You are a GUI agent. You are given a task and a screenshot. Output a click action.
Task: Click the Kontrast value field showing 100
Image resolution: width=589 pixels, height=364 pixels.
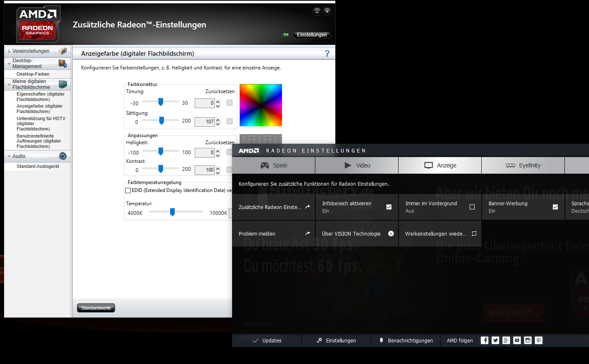(205, 170)
